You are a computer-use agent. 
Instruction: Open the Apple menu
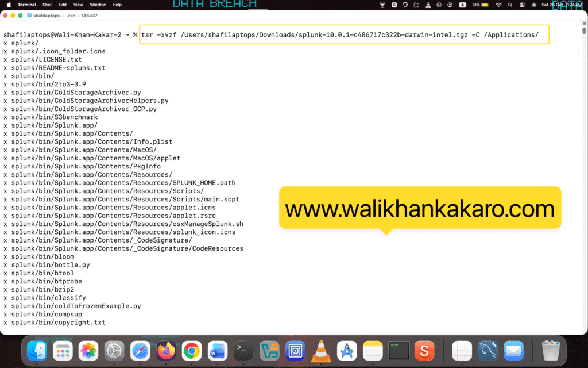coord(7,4)
